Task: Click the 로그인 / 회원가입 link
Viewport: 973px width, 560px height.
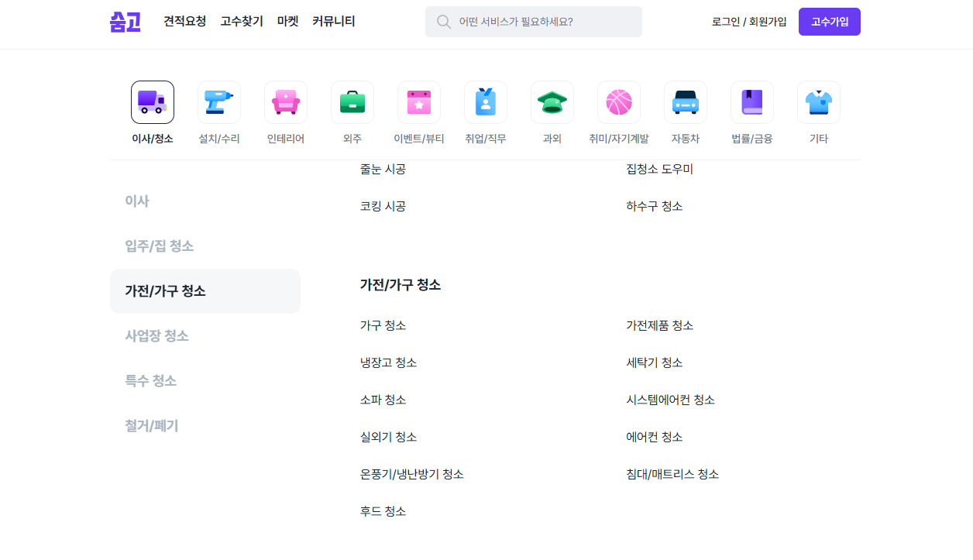Action: (750, 21)
